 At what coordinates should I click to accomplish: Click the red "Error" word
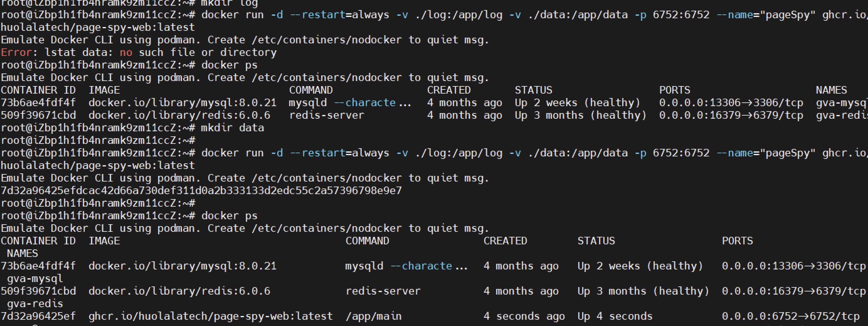(16, 52)
